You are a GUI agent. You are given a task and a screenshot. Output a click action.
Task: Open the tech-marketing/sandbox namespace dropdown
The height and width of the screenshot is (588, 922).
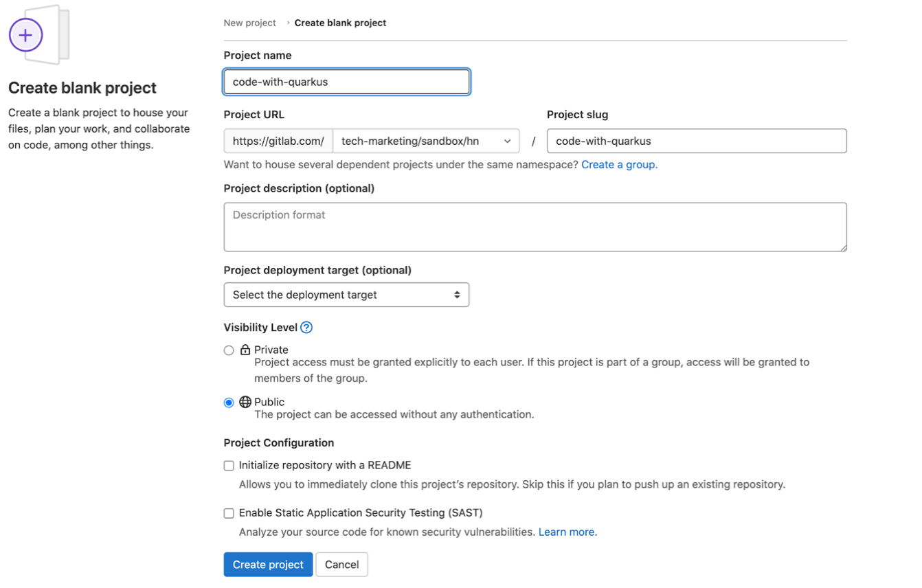[x=426, y=141]
